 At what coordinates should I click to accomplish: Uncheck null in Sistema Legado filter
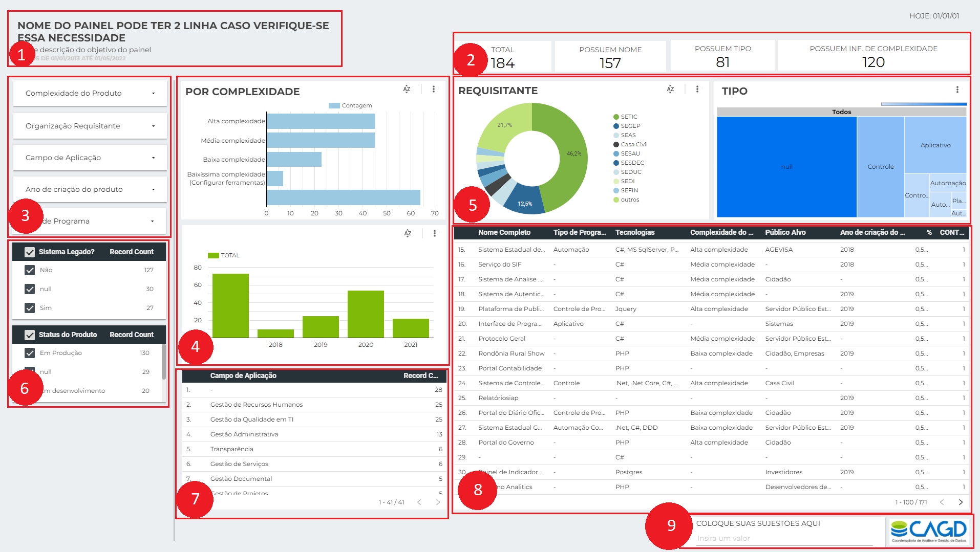[30, 289]
